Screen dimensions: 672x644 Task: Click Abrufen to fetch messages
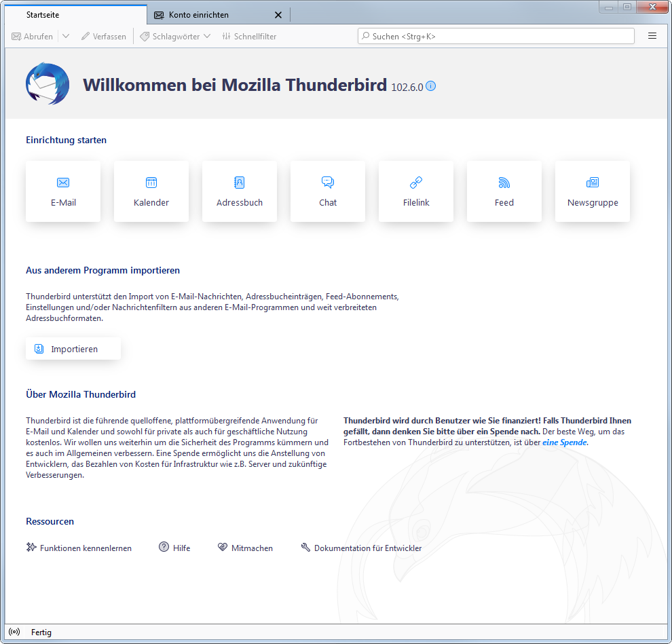[32, 37]
